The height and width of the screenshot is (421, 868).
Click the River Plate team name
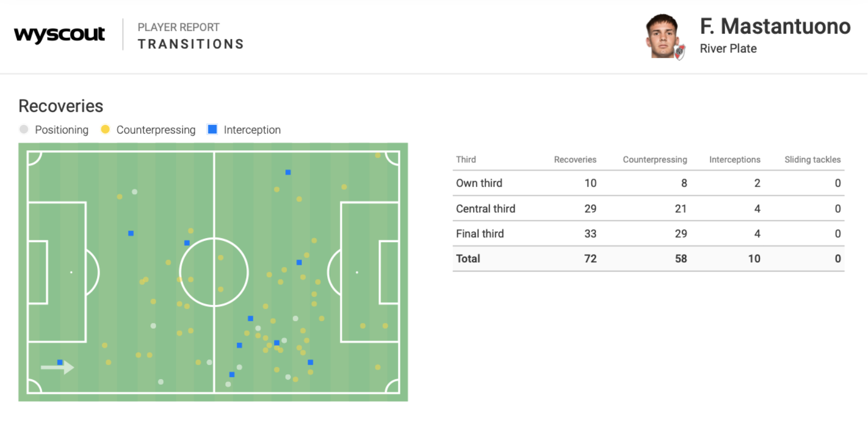pos(728,49)
